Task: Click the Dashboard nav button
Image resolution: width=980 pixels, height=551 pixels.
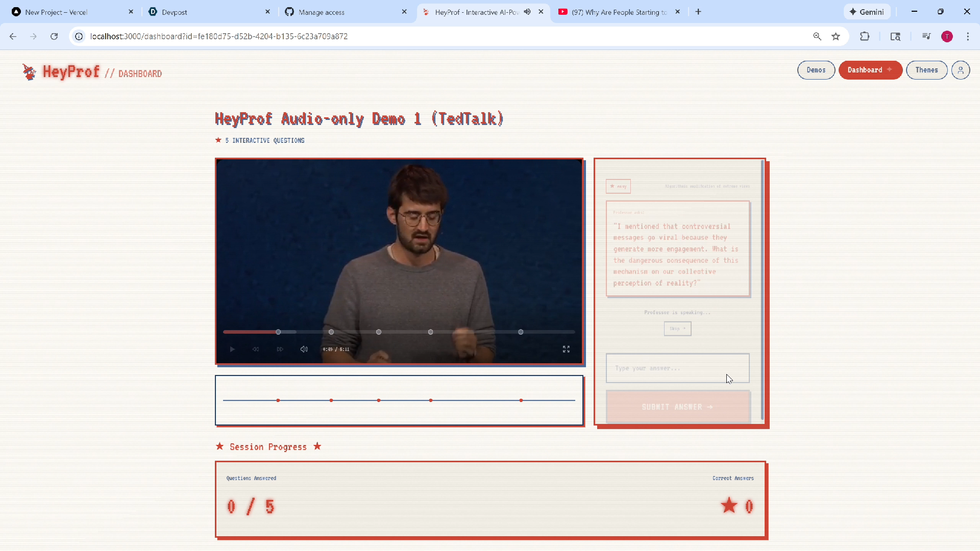Action: point(870,70)
